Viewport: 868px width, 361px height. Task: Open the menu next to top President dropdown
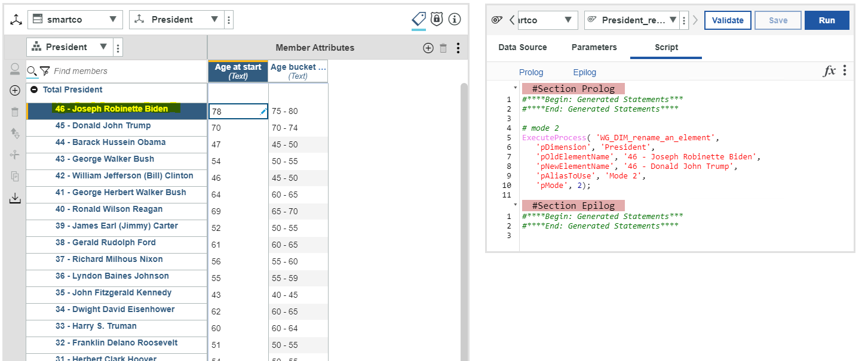click(x=229, y=20)
